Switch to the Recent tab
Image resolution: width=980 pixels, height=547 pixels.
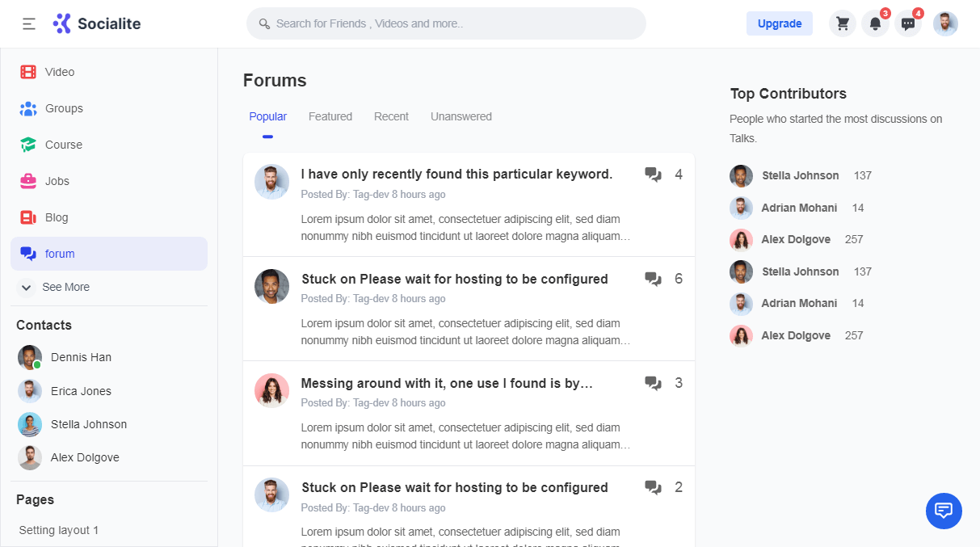[x=391, y=116]
